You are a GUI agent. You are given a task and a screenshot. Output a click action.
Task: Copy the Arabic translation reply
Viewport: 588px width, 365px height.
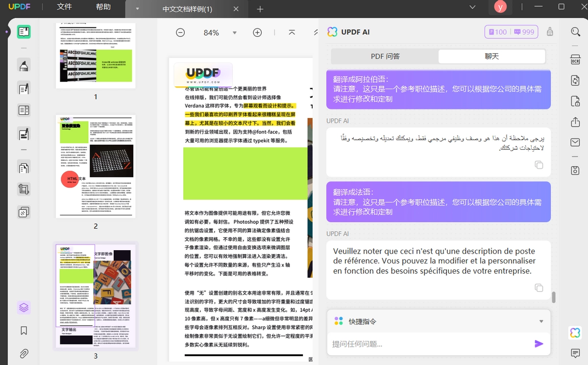pyautogui.click(x=539, y=165)
